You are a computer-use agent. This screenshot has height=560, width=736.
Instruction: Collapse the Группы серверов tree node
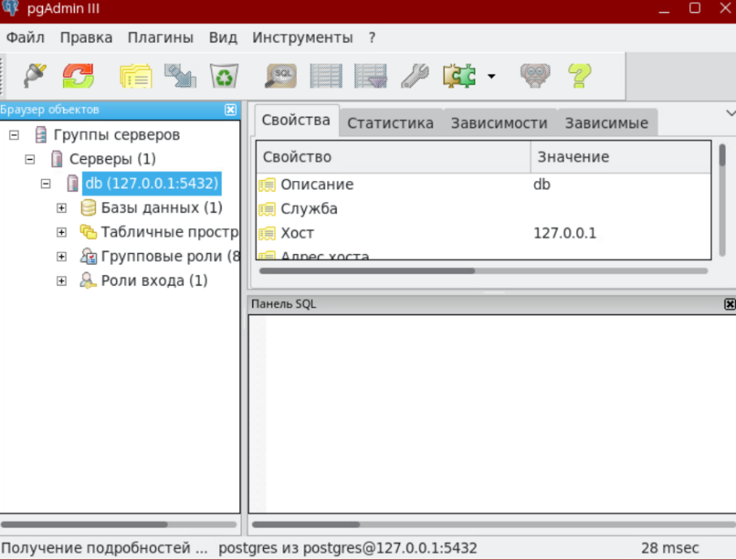[14, 136]
